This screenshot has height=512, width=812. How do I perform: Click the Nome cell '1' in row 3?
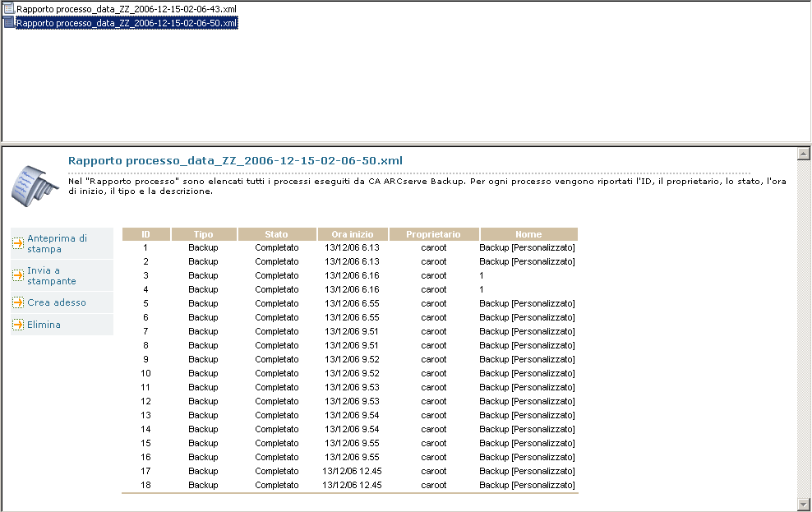482,276
